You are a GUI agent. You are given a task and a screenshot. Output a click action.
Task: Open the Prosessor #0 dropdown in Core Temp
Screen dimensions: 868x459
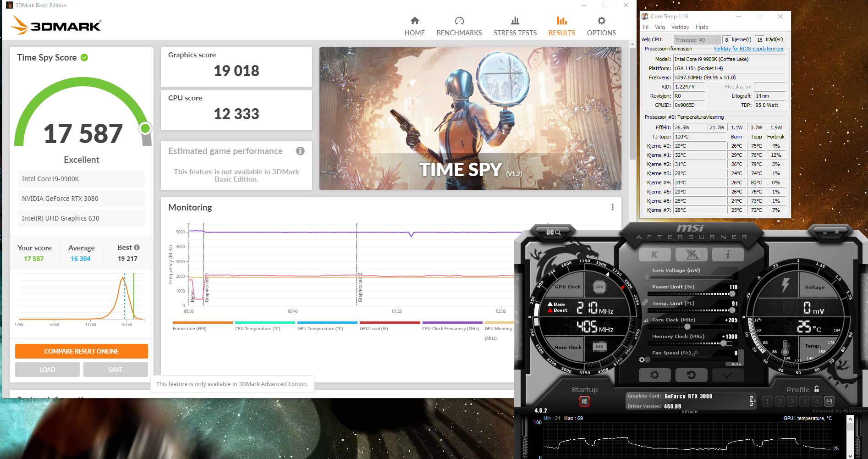click(697, 40)
